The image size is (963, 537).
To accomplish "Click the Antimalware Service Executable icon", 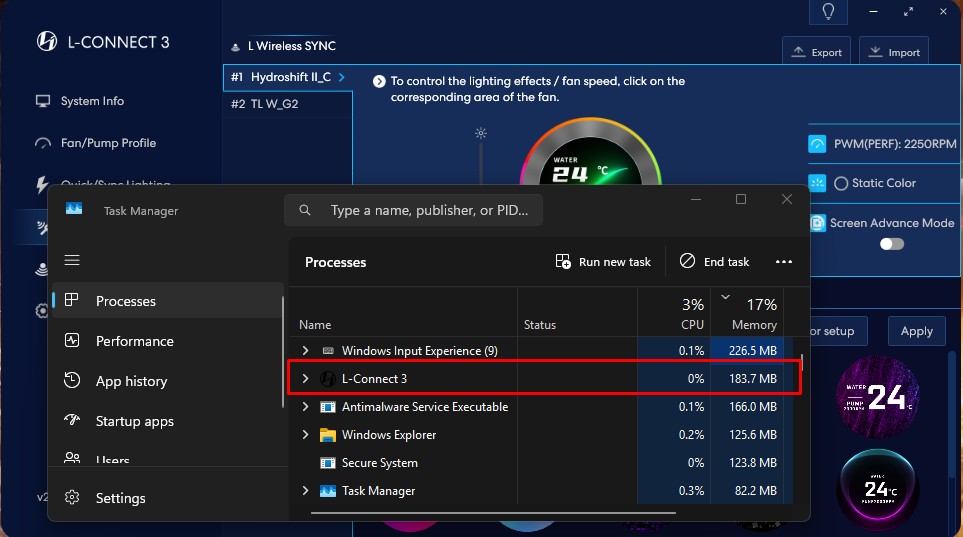I will 328,407.
